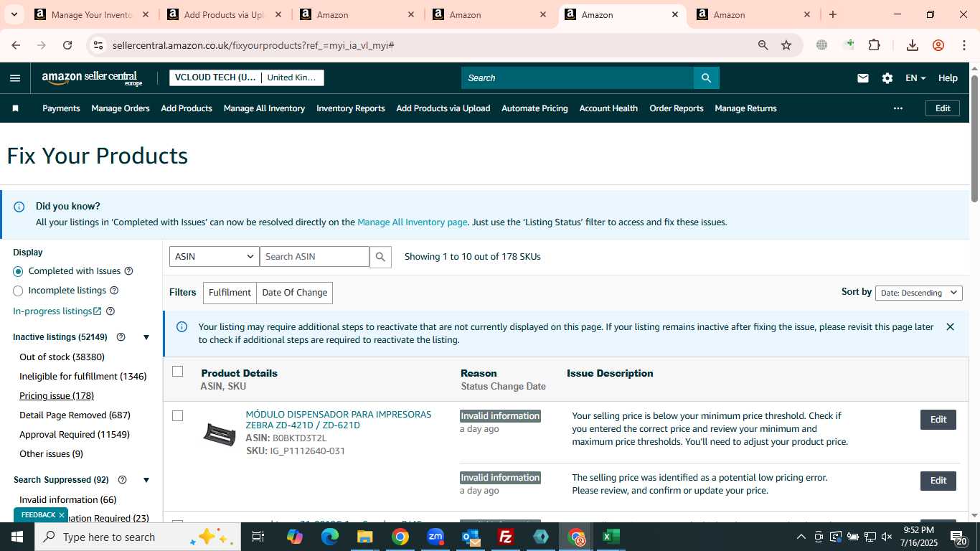Open the Chrome profile avatar
Screen dimensions: 980x551
click(938, 45)
